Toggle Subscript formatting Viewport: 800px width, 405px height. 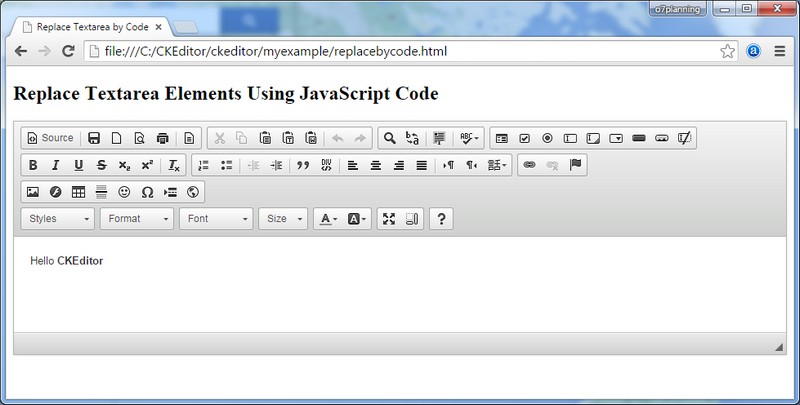[124, 165]
